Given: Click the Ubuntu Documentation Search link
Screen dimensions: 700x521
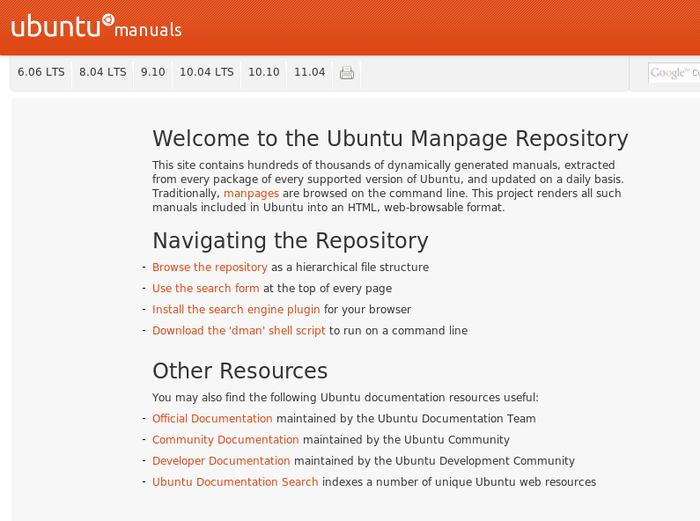Looking at the screenshot, I should pyautogui.click(x=235, y=482).
